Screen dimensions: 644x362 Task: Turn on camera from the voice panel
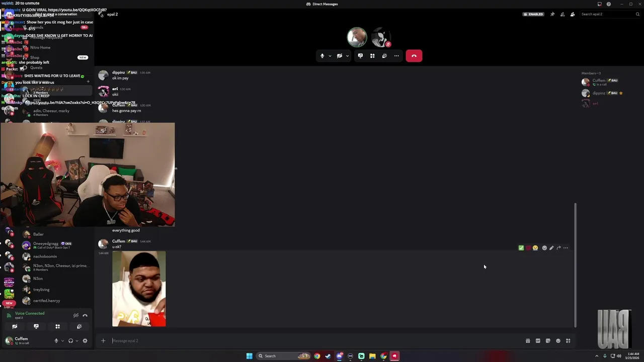click(15, 326)
